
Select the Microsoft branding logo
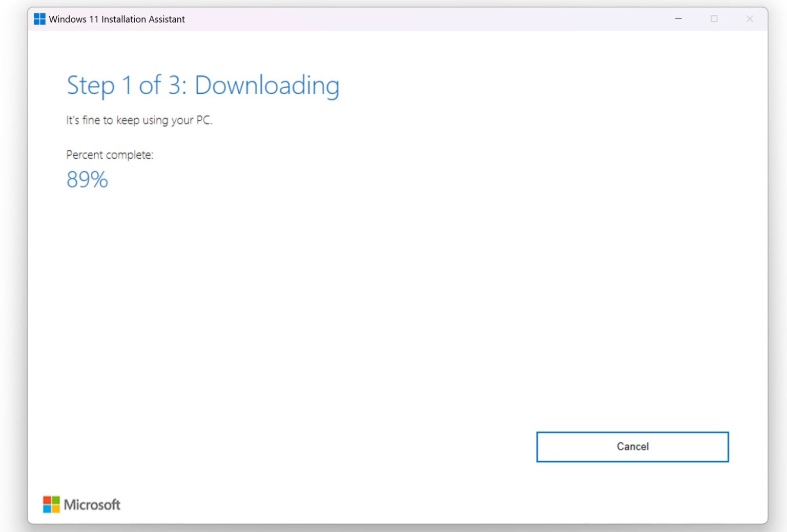click(81, 504)
